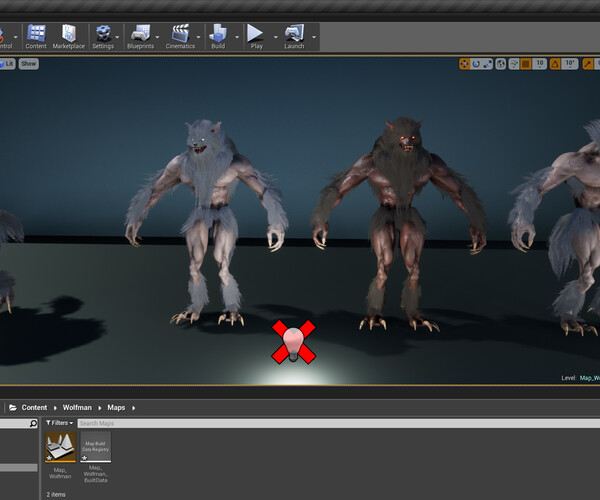Expand the Settings dropdown arrow
The width and height of the screenshot is (600, 500).
click(117, 37)
